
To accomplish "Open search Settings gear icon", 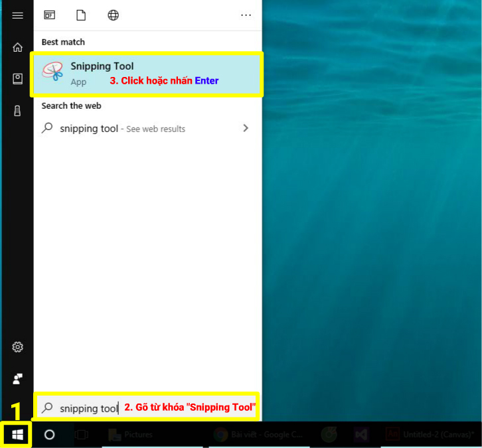I will point(17,347).
